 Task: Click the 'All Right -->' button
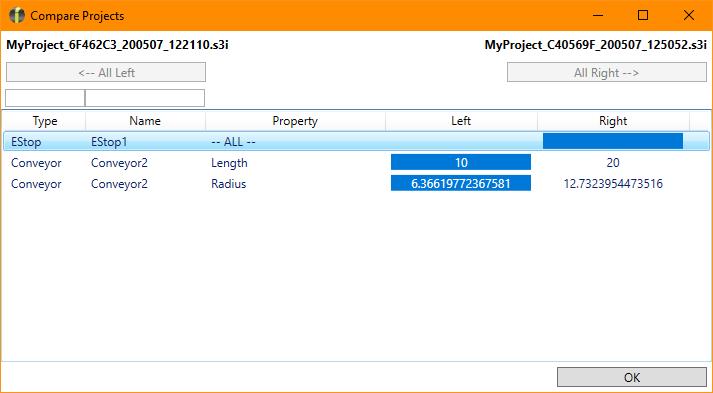coord(607,72)
